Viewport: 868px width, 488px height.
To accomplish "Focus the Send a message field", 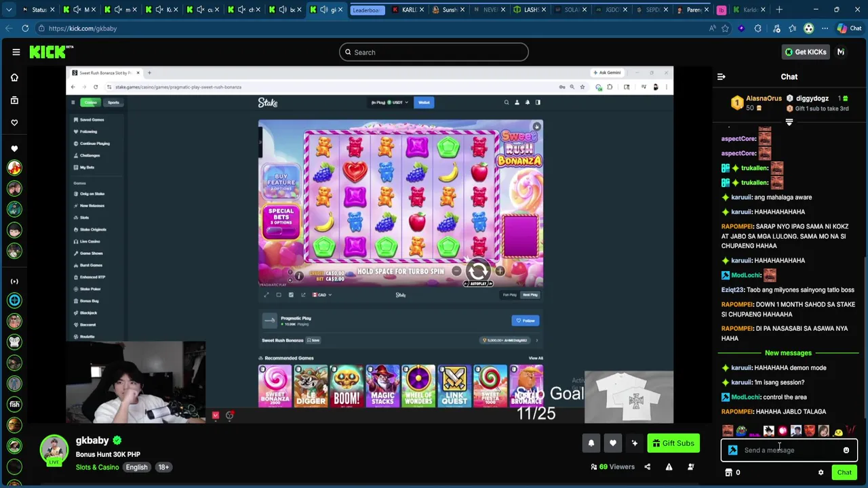I will pyautogui.click(x=789, y=450).
